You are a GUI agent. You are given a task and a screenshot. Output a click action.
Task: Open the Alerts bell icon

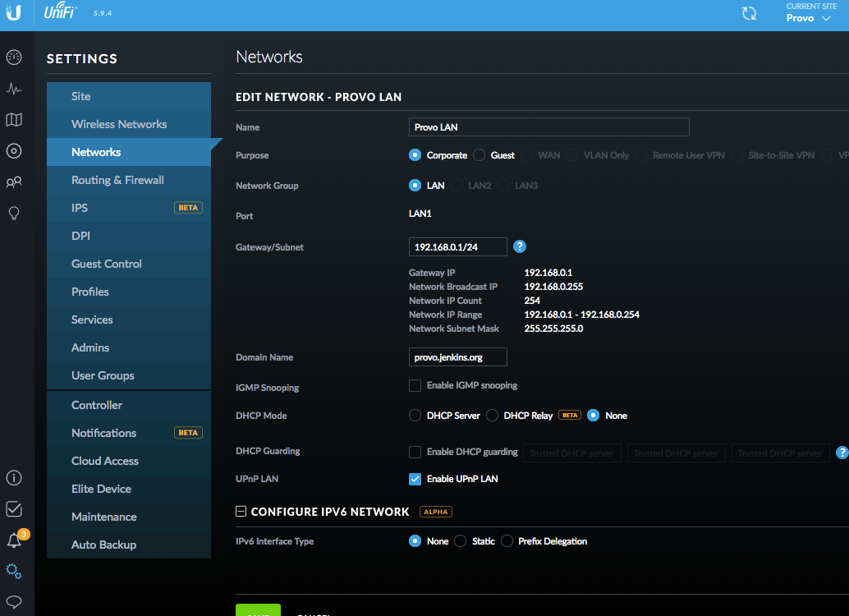point(14,540)
